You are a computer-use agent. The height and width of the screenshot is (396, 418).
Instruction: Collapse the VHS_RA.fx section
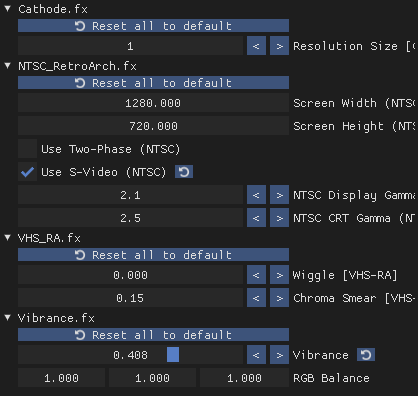pos(8,238)
